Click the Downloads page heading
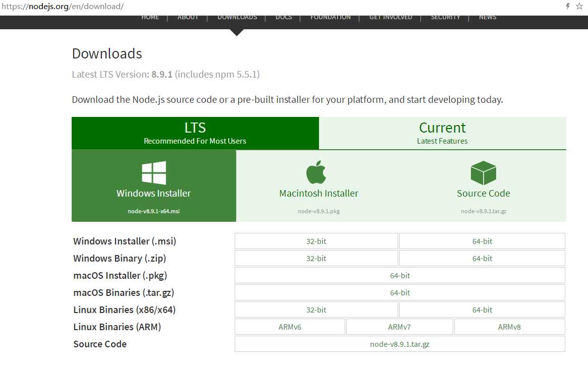Screen dimensions: 588x371 pos(107,53)
